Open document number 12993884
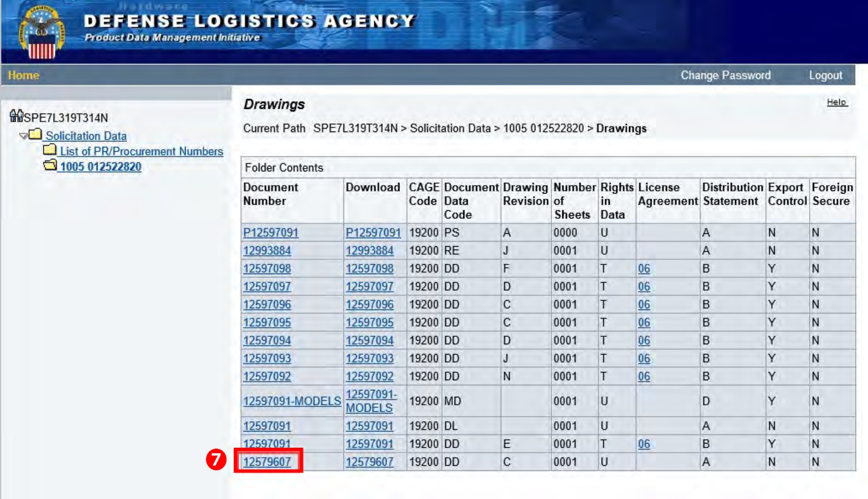Screen dimensions: 868x499 [267, 250]
